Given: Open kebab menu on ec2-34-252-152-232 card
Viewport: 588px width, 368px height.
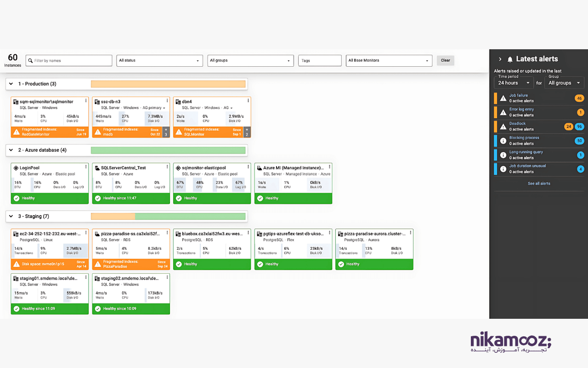Looking at the screenshot, I should (86, 233).
